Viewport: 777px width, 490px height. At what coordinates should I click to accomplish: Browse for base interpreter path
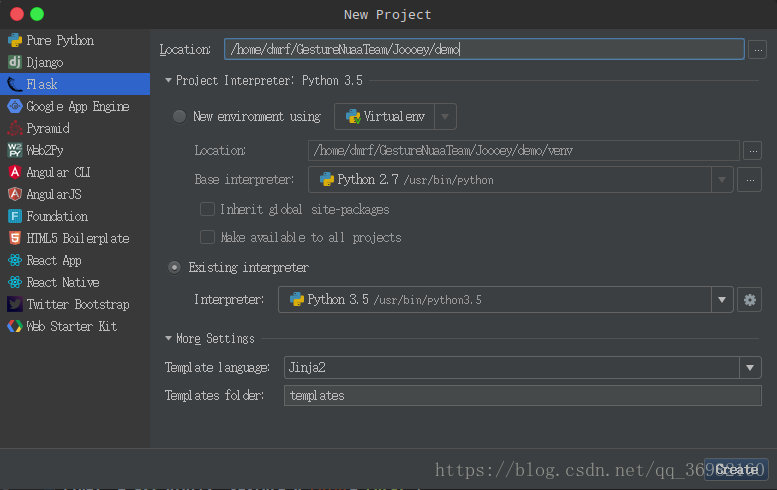pyautogui.click(x=750, y=180)
